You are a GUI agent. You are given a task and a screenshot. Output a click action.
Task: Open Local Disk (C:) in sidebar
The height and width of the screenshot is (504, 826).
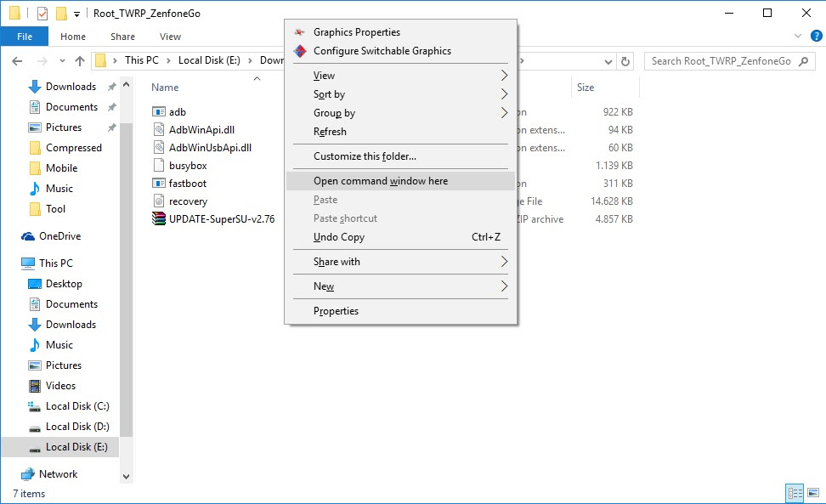77,406
